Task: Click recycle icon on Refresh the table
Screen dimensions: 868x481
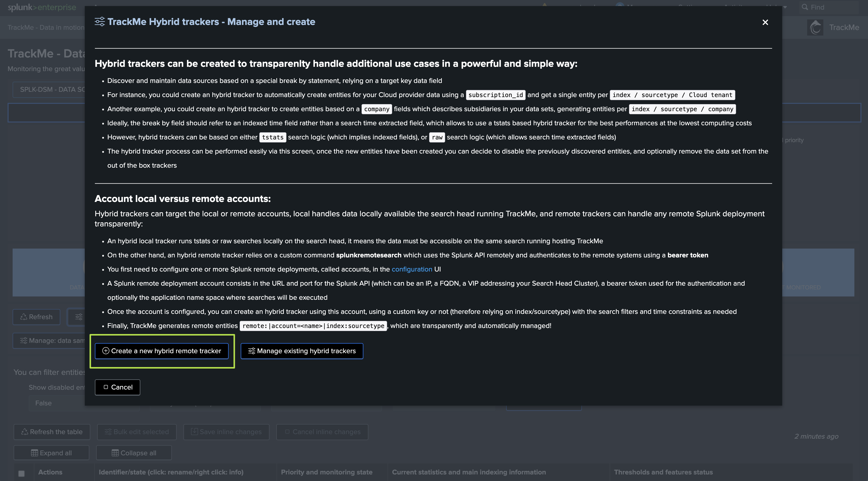Action: click(24, 432)
